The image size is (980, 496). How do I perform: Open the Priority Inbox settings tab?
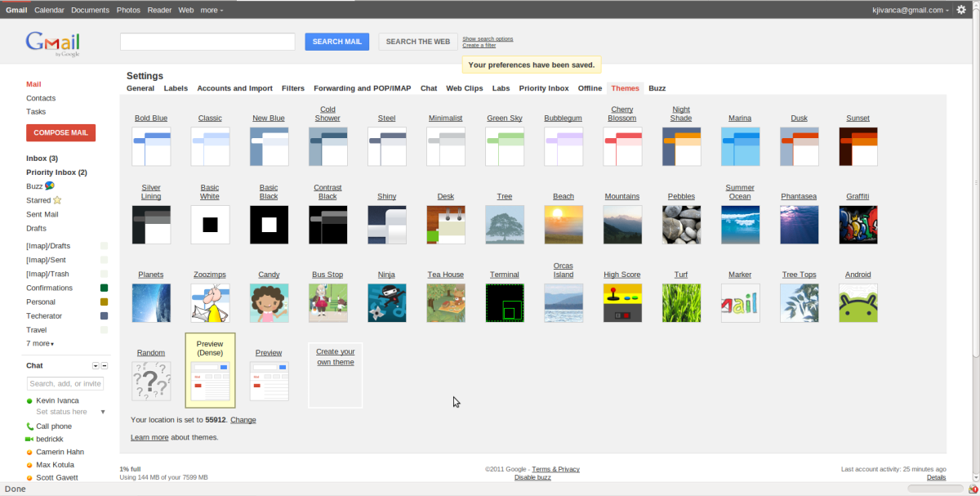(544, 88)
